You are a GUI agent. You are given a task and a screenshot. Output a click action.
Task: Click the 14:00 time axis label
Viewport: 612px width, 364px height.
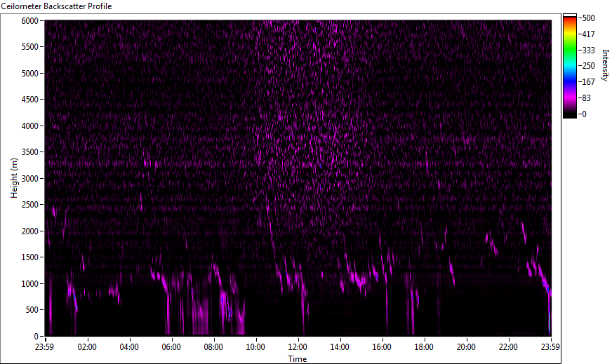(340, 347)
